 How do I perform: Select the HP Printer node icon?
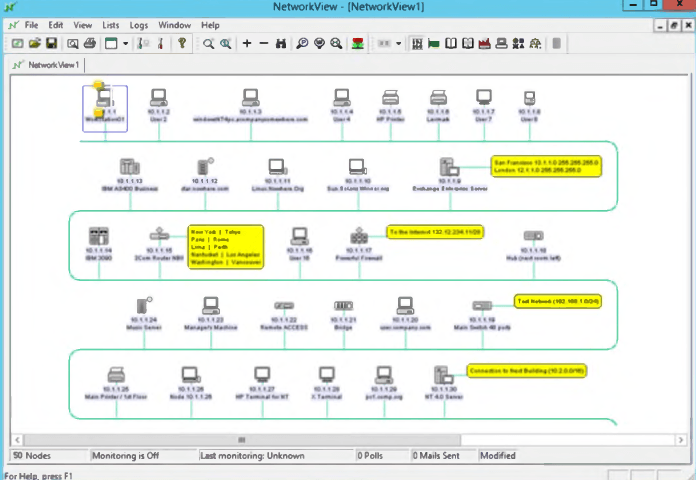pyautogui.click(x=390, y=98)
